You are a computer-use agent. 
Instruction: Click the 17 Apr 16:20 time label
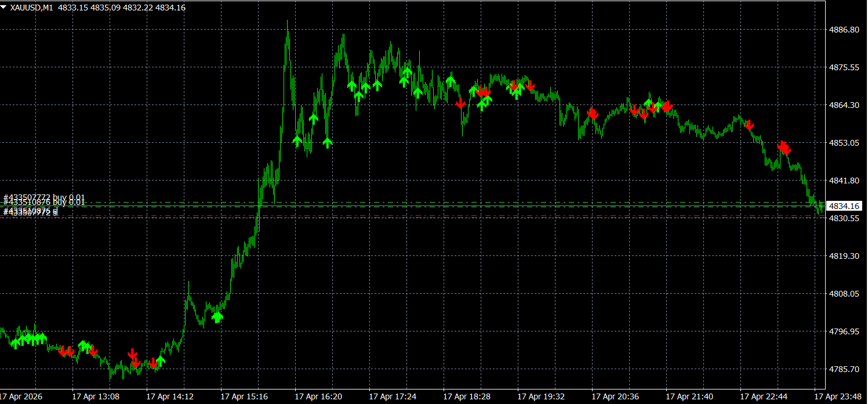coord(318,397)
